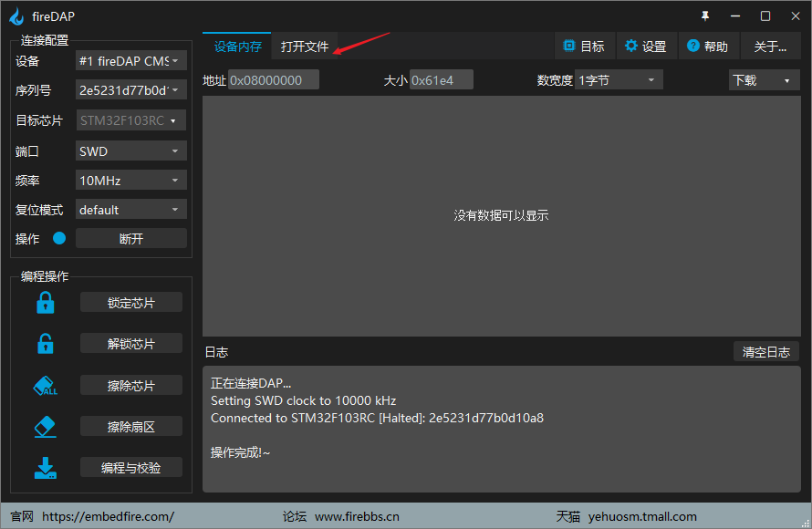Open the 序列号 serial number dropdown

tap(131, 90)
